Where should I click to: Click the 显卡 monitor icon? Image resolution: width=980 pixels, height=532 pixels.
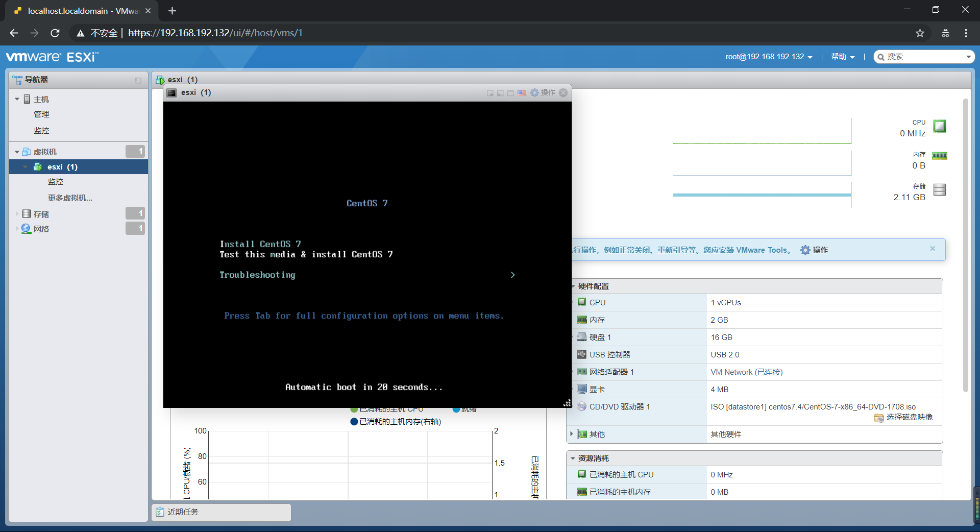pos(581,389)
